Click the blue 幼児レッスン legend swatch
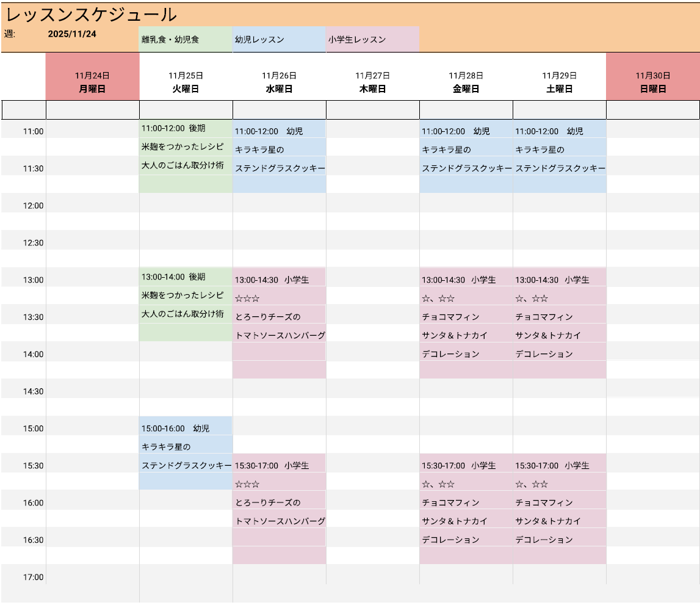700x605 pixels. [279, 40]
